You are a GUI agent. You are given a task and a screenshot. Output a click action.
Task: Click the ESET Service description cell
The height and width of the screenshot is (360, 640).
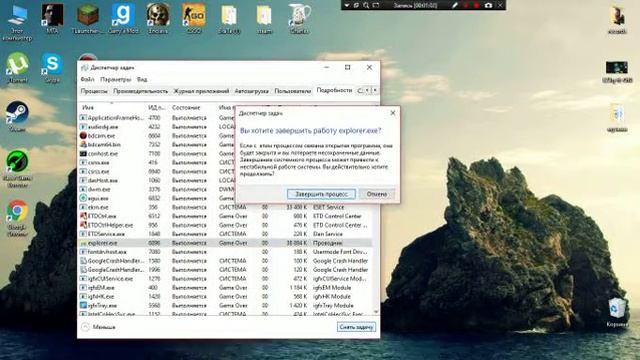point(328,207)
